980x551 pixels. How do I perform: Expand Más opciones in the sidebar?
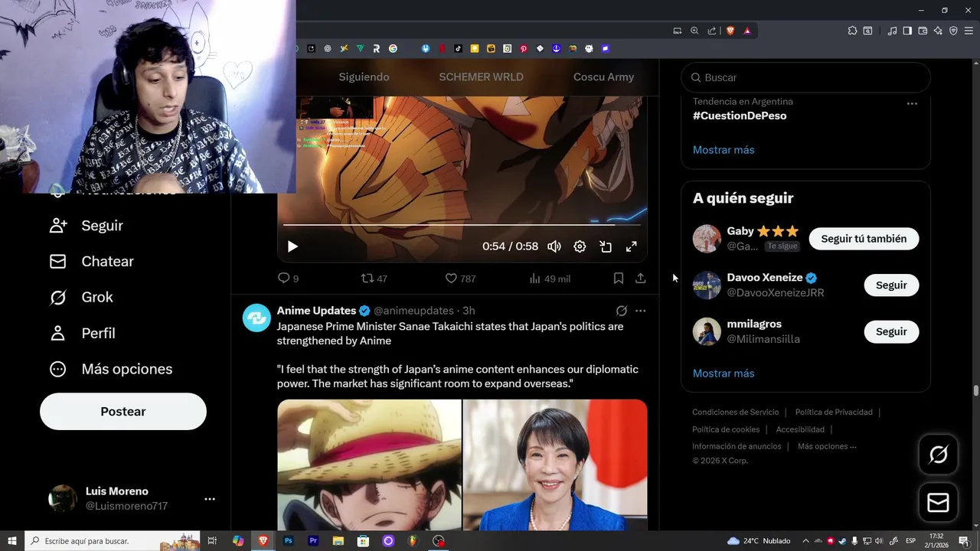click(111, 369)
